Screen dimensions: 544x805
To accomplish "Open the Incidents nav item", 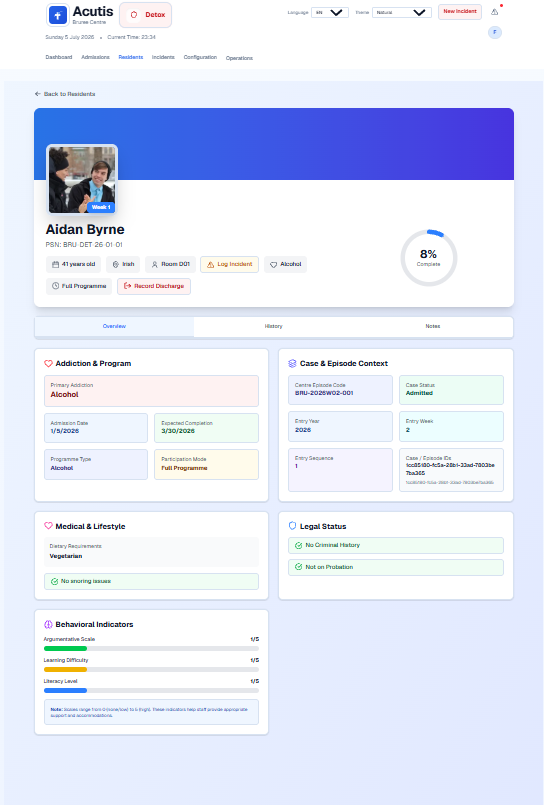I will point(163,57).
